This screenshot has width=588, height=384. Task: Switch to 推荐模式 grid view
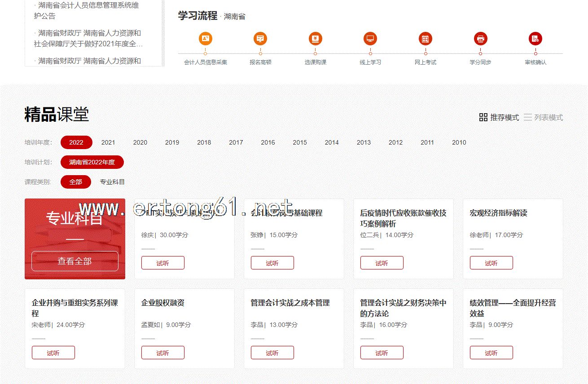(x=499, y=117)
